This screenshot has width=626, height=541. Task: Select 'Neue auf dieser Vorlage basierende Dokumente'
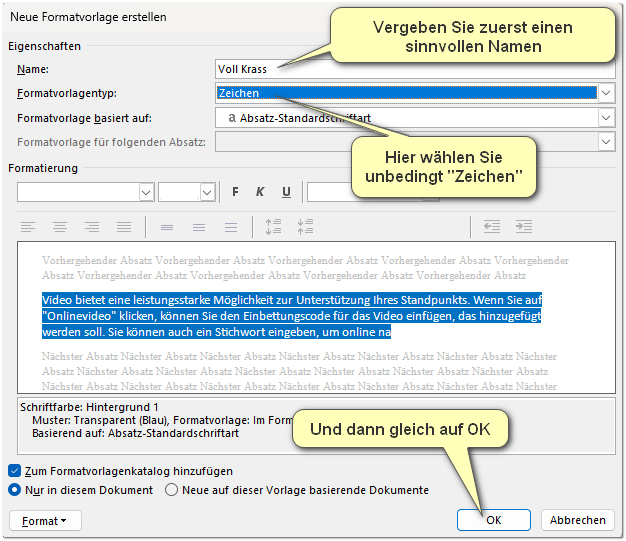tap(171, 490)
